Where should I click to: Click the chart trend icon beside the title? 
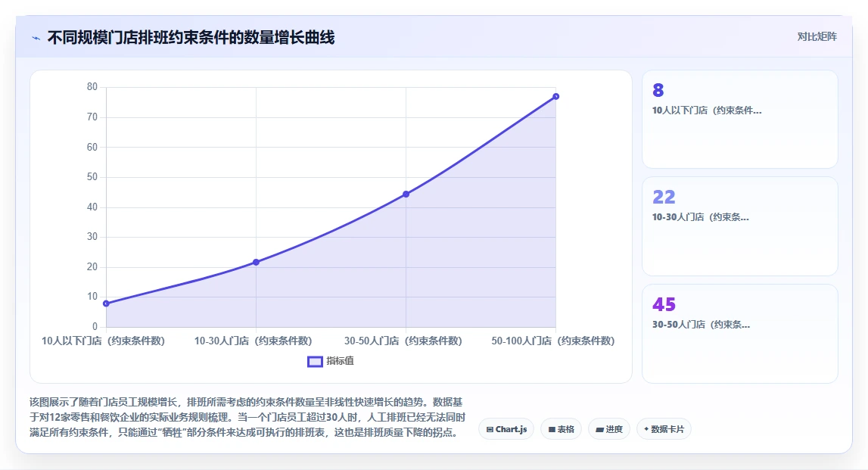pos(36,38)
